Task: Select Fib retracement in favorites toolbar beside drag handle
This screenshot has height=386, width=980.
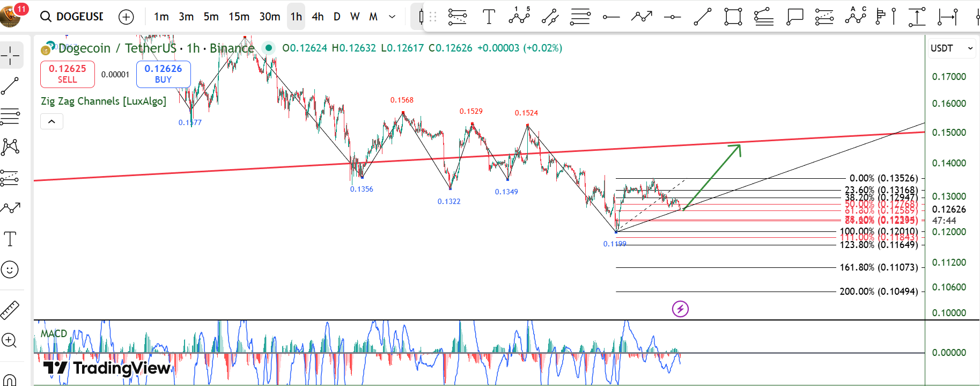Action: [457, 17]
